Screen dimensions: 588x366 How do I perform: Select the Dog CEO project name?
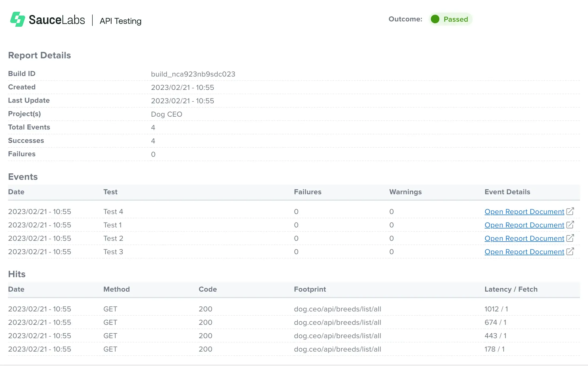tap(167, 114)
